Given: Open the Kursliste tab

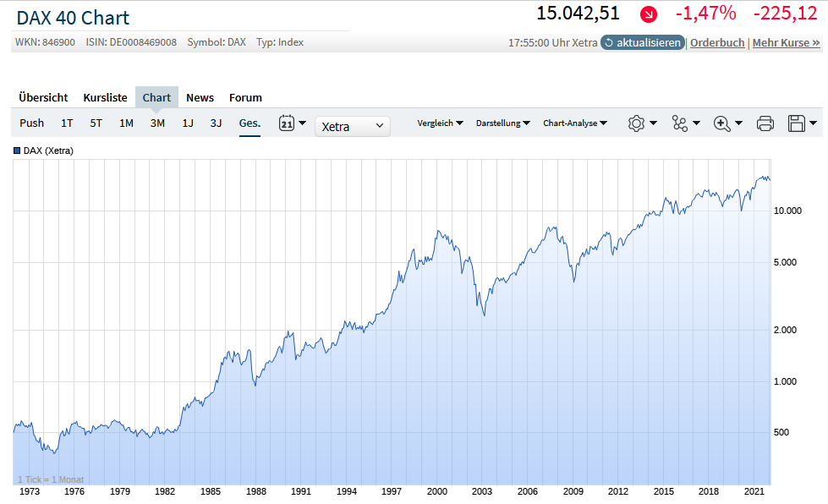Looking at the screenshot, I should tap(105, 97).
